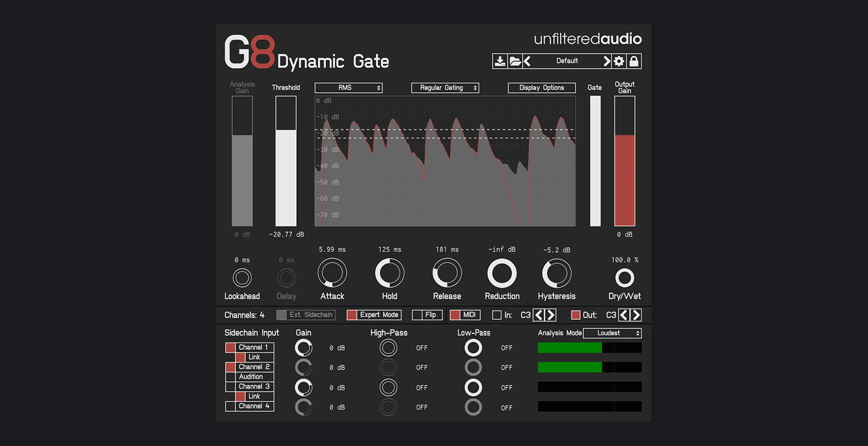Click the Channel 3 Gain knob
The width and height of the screenshot is (868, 446).
point(304,388)
